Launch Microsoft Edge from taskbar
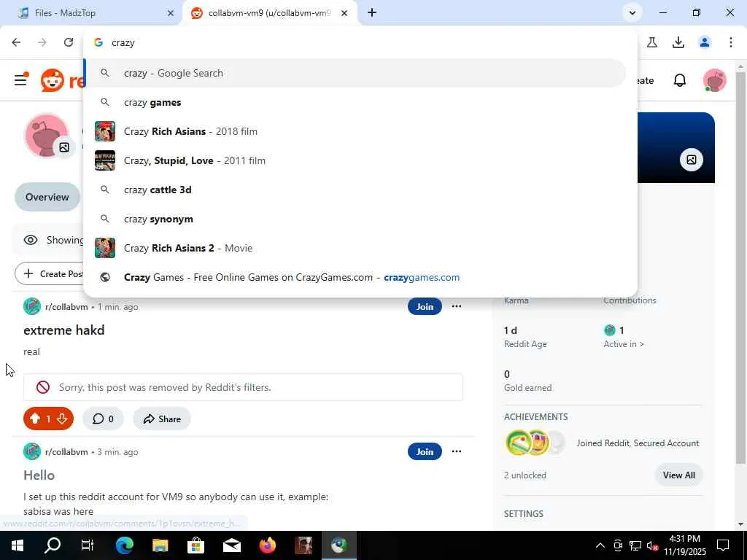747x560 pixels. coord(124,545)
